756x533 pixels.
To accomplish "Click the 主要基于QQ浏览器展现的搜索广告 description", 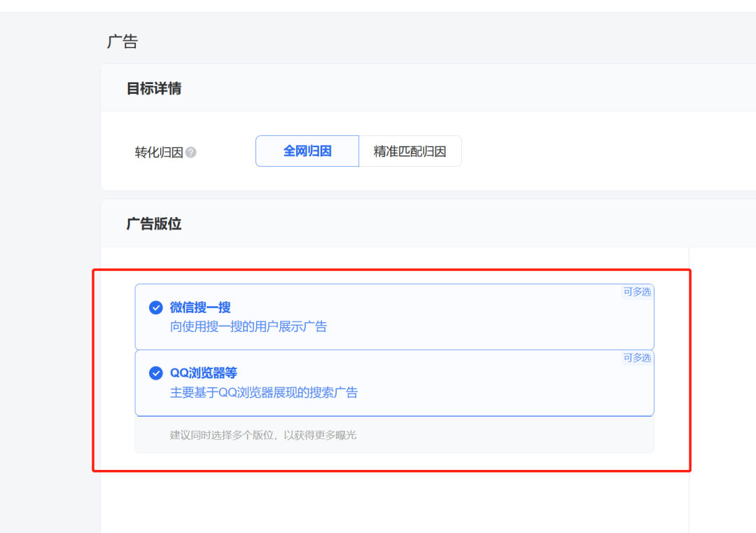I will (264, 392).
